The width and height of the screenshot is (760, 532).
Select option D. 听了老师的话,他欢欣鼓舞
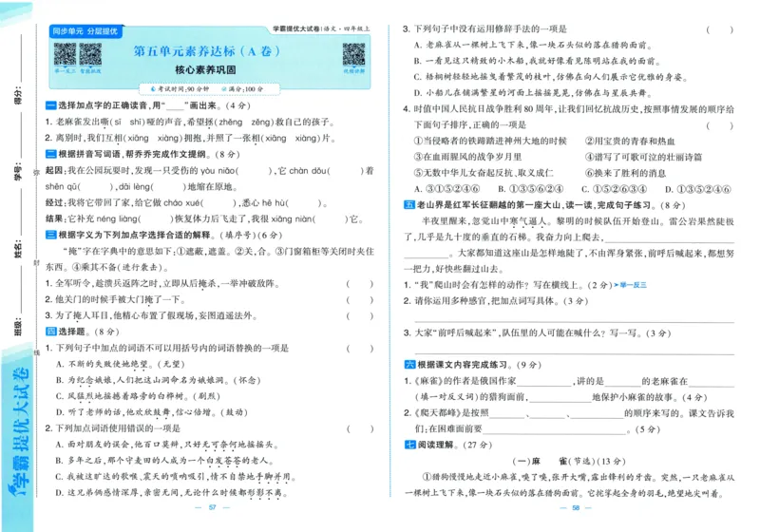[151, 412]
